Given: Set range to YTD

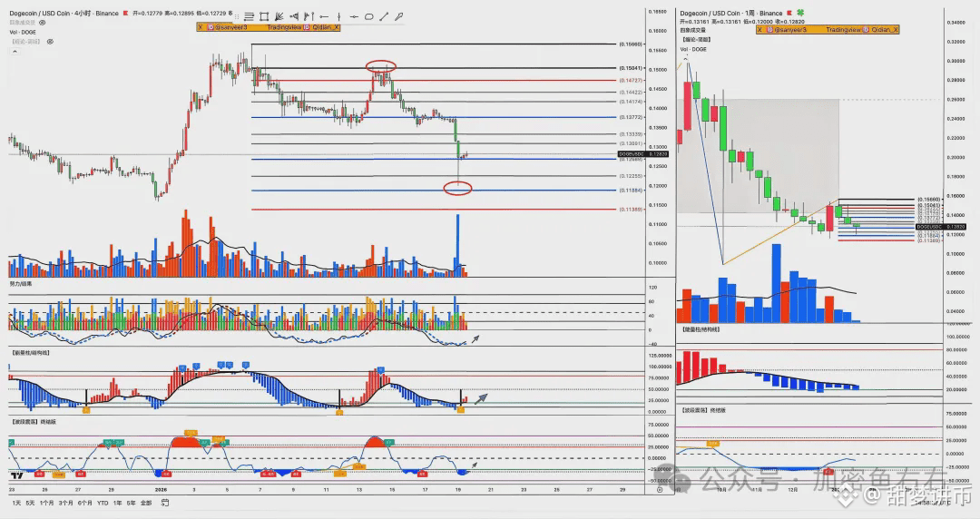Looking at the screenshot, I should (103, 503).
